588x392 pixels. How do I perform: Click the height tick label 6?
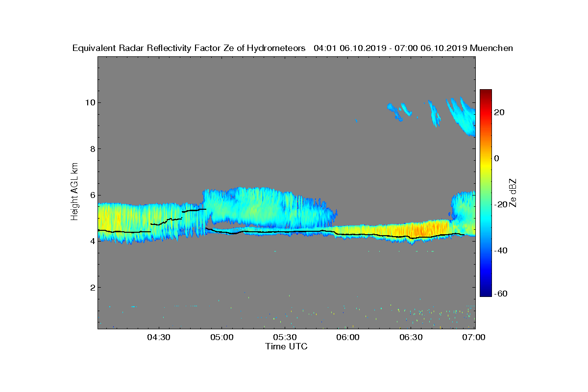pyautogui.click(x=92, y=195)
